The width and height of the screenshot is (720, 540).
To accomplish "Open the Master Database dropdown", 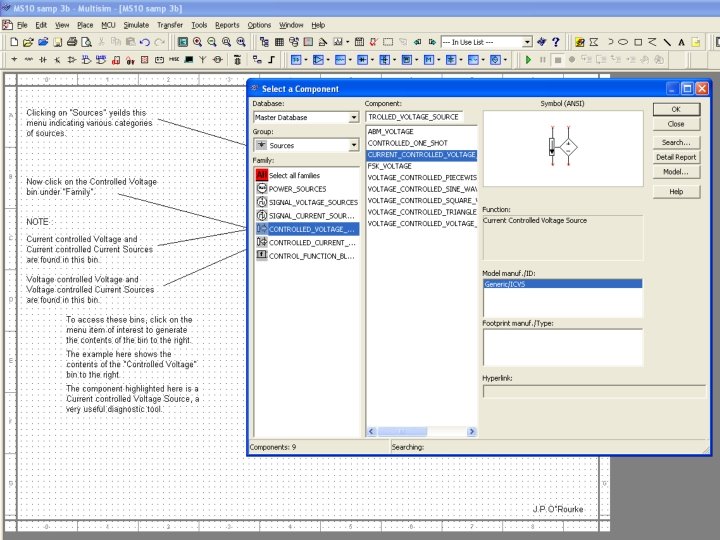I will pyautogui.click(x=353, y=117).
